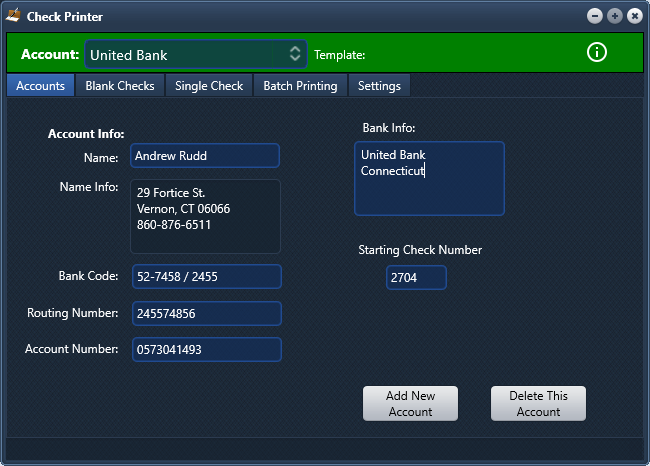Click the Routing Number: label
The width and height of the screenshot is (650, 466).
(x=73, y=313)
